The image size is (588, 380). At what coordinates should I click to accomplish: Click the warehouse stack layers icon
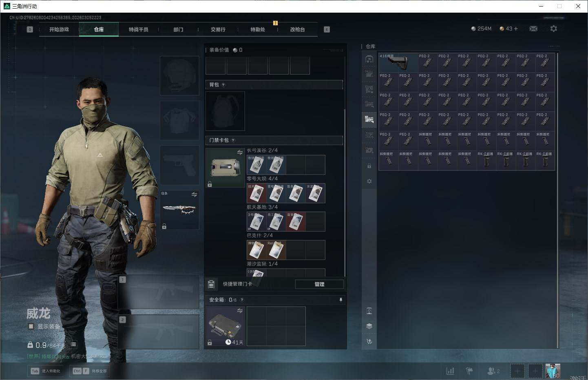click(369, 326)
